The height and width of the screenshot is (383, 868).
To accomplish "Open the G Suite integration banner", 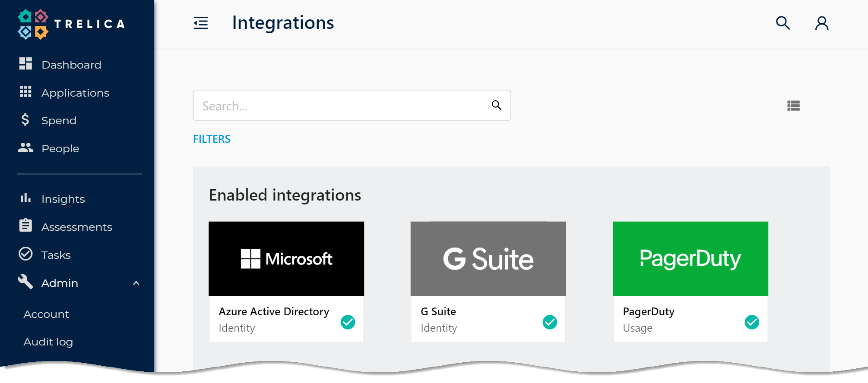I will tap(488, 259).
